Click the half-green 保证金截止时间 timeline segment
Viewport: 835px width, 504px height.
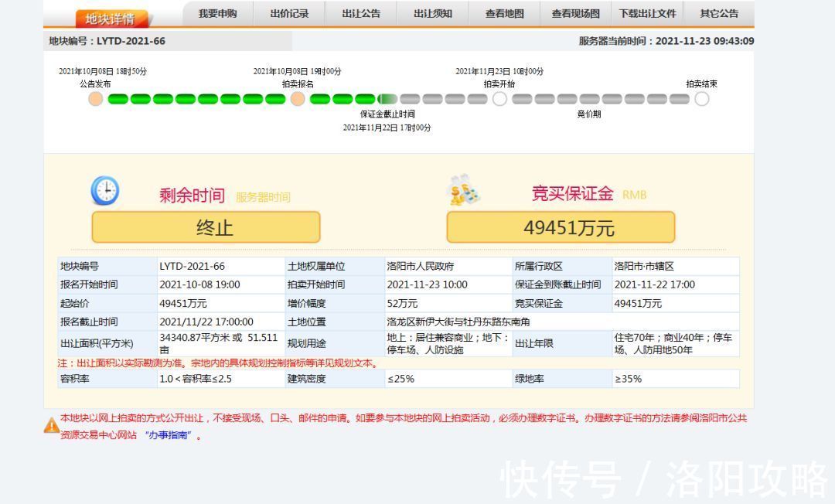click(x=386, y=99)
